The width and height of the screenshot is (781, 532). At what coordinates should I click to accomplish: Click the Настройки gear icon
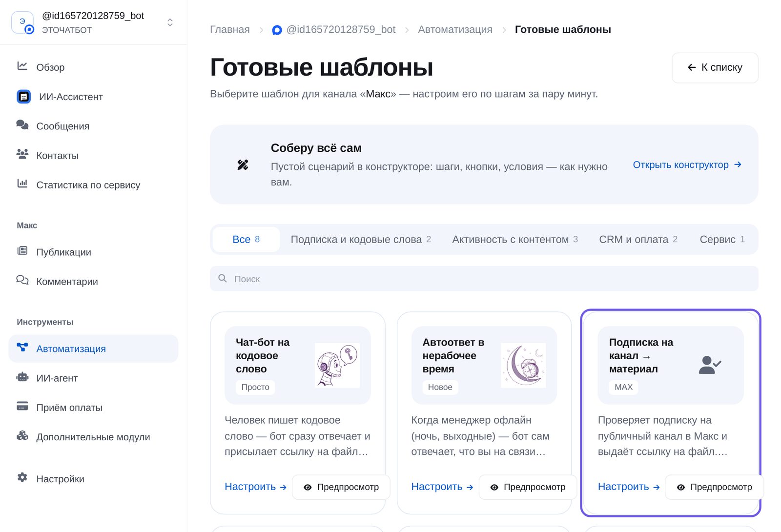pos(22,478)
